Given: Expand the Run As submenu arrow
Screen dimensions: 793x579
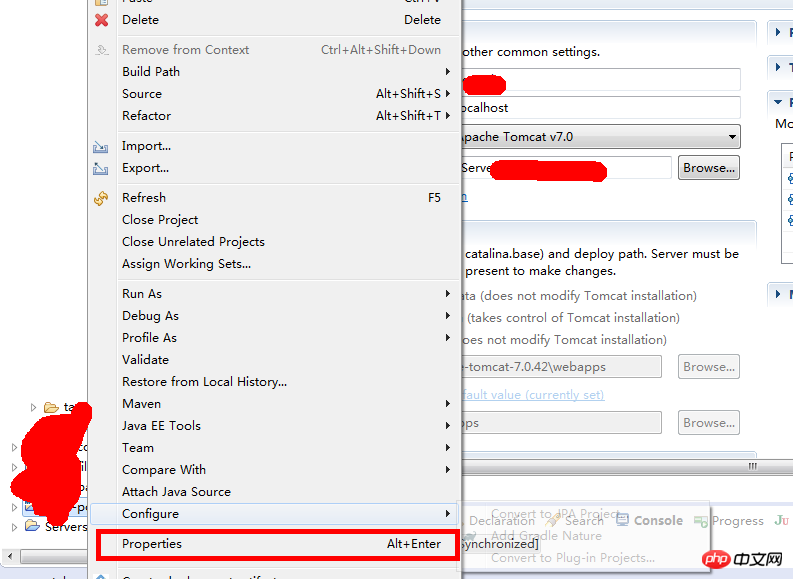Looking at the screenshot, I should pyautogui.click(x=448, y=294).
